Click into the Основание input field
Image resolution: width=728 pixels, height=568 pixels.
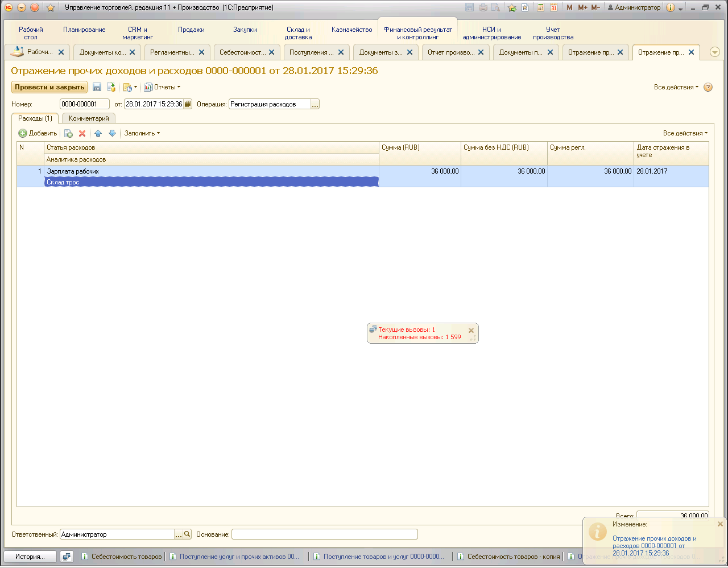pyautogui.click(x=324, y=534)
